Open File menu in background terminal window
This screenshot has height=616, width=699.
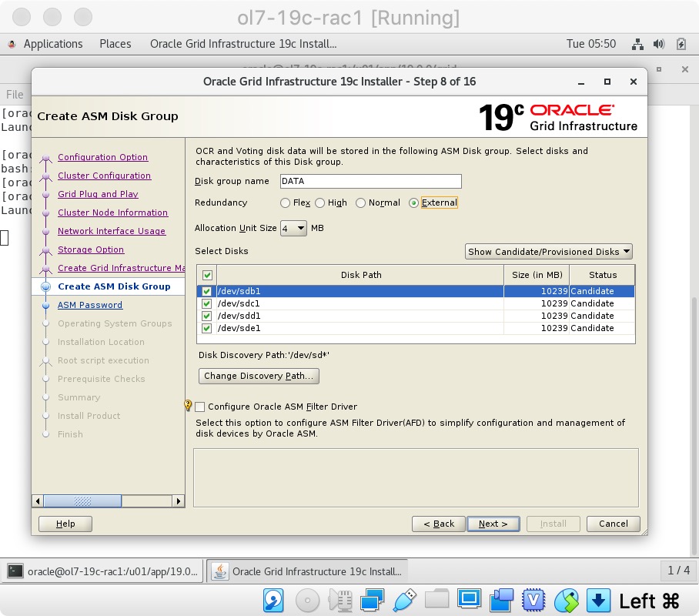[15, 95]
